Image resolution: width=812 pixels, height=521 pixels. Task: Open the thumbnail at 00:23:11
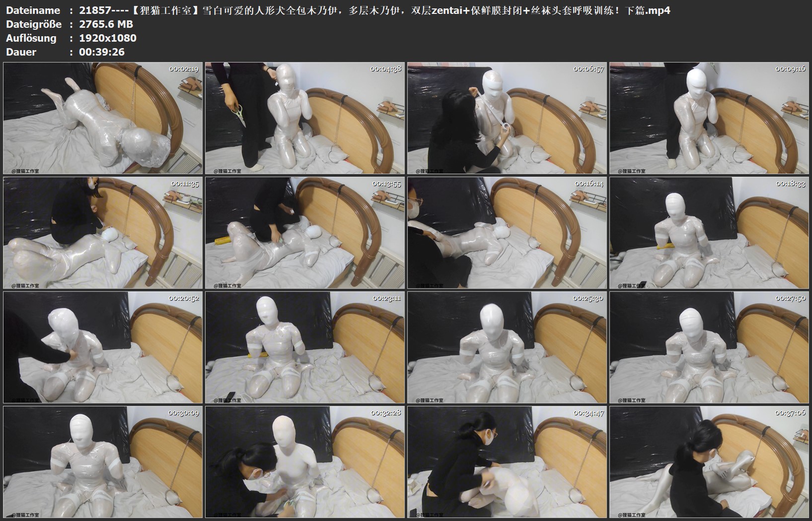pyautogui.click(x=305, y=347)
